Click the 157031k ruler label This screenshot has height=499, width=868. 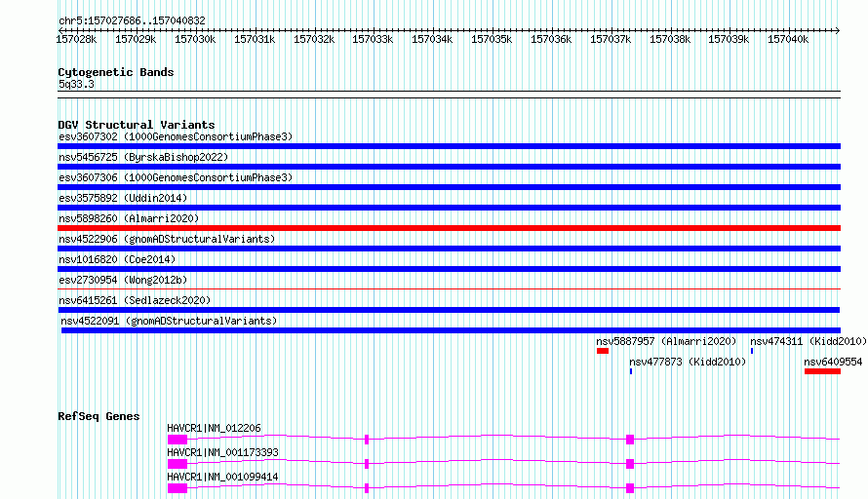pos(255,39)
